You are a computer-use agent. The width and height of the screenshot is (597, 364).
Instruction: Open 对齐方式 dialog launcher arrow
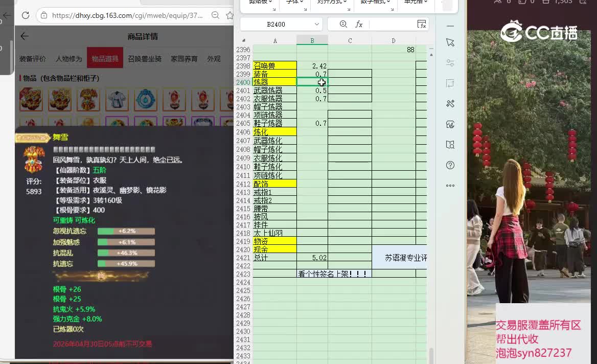point(349,9)
